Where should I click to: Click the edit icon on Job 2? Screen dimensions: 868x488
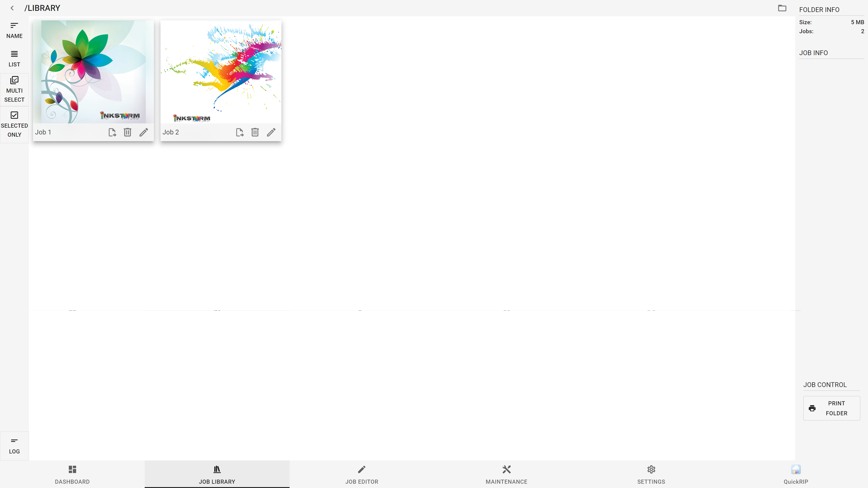point(271,132)
